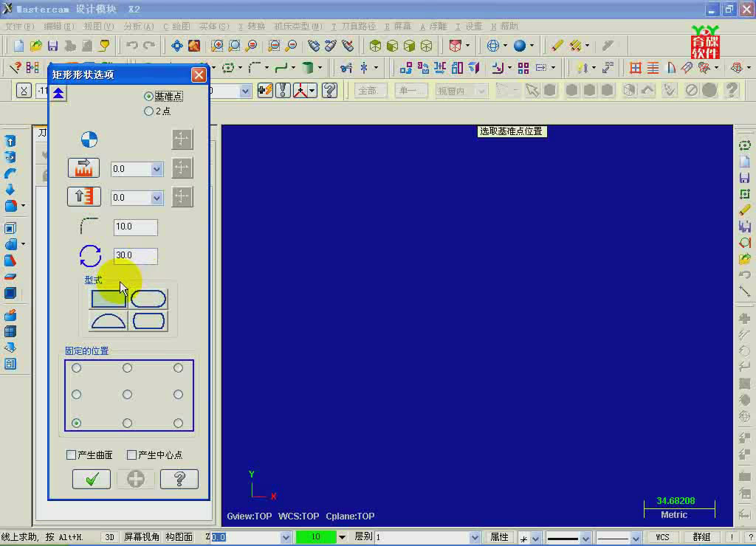Screen dimensions: 756x546
Task: Click the Open File folder icon
Action: click(35, 46)
